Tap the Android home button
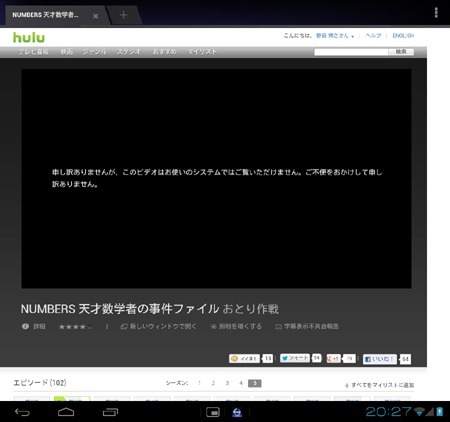 66,412
